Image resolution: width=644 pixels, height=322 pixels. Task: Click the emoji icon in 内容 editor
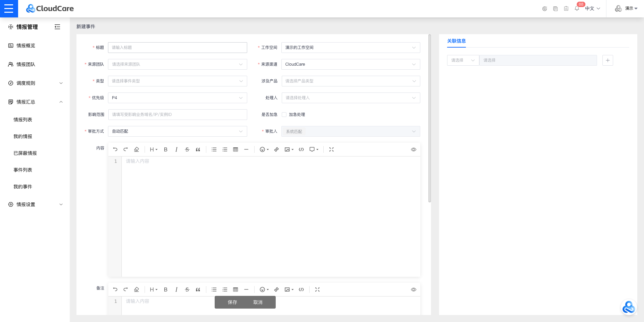coord(263,149)
